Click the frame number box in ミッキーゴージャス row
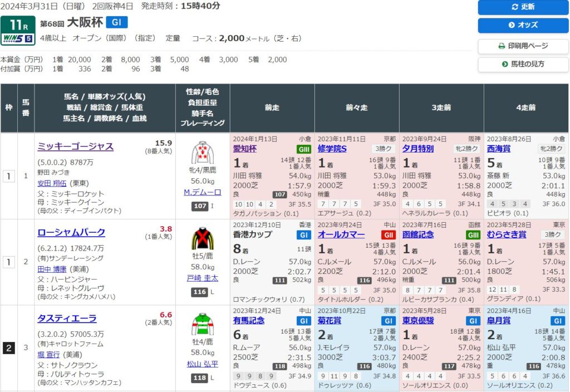570x392 pixels. 9,177
